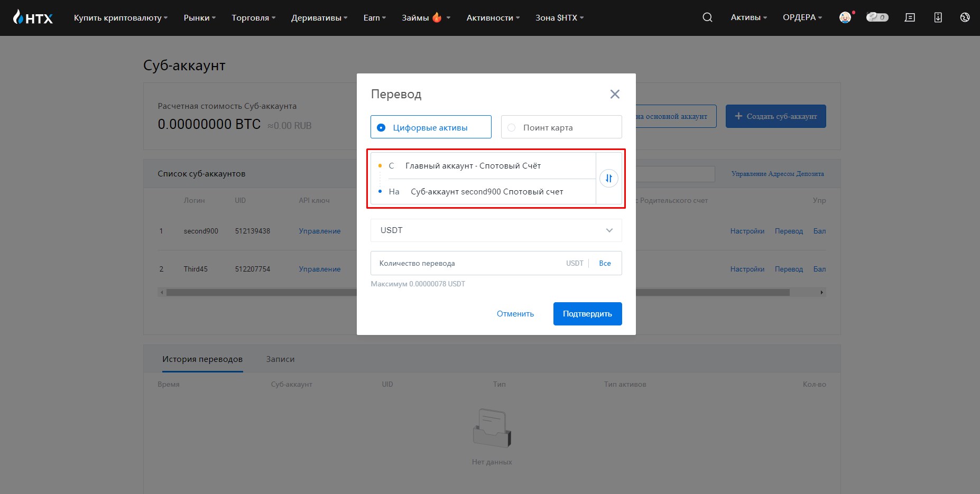Open the language globe icon
The width and height of the screenshot is (980, 494).
965,17
